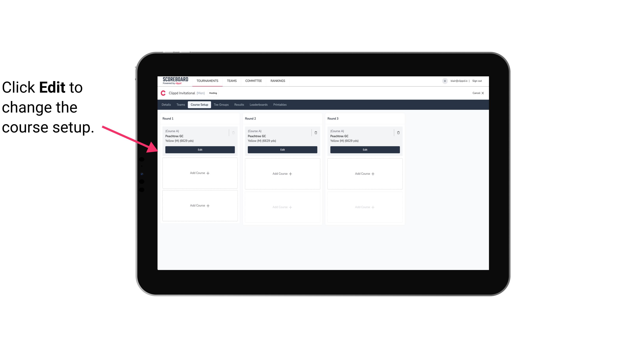The height and width of the screenshot is (346, 644).
Task: Select the Teams tab
Action: coord(180,105)
